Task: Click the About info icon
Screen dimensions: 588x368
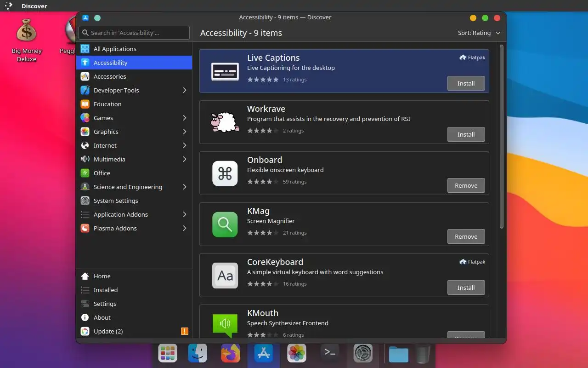Action: tap(85, 317)
